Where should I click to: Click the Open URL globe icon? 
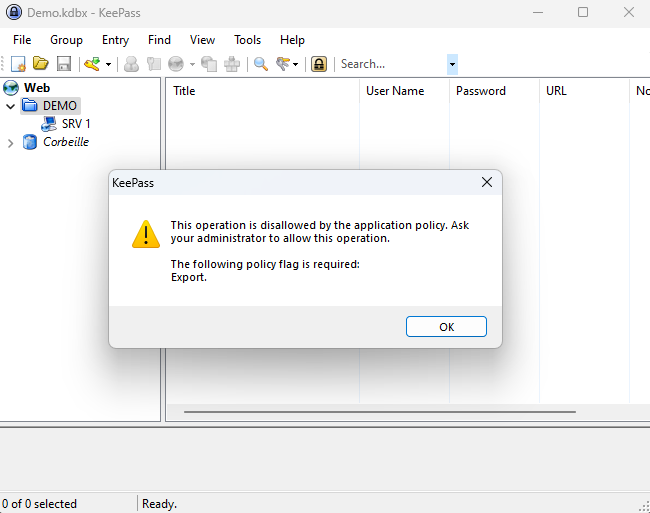tap(176, 64)
